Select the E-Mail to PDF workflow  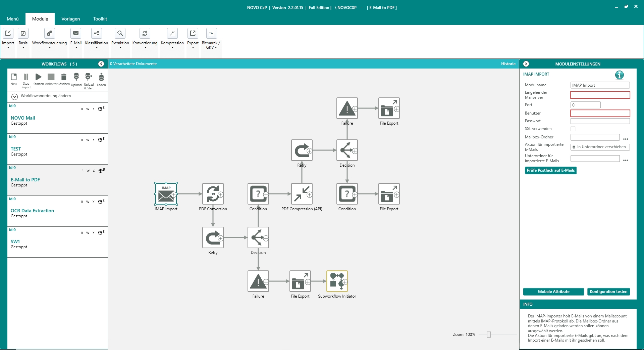tap(57, 180)
